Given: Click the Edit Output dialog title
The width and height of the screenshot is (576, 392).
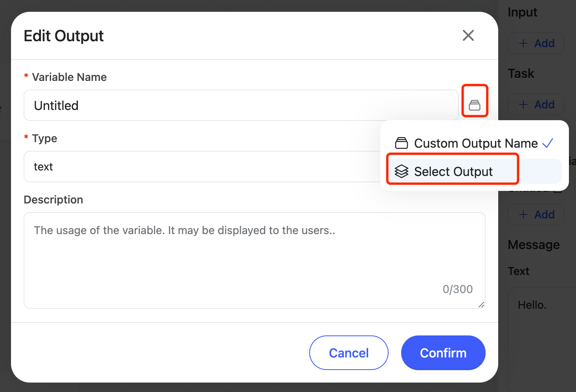Looking at the screenshot, I should click(x=64, y=36).
